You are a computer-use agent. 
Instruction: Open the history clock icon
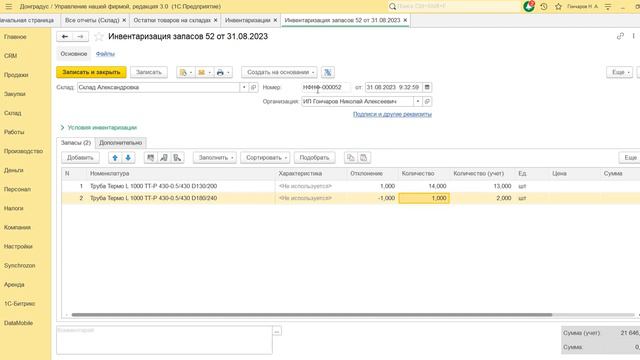[544, 7]
